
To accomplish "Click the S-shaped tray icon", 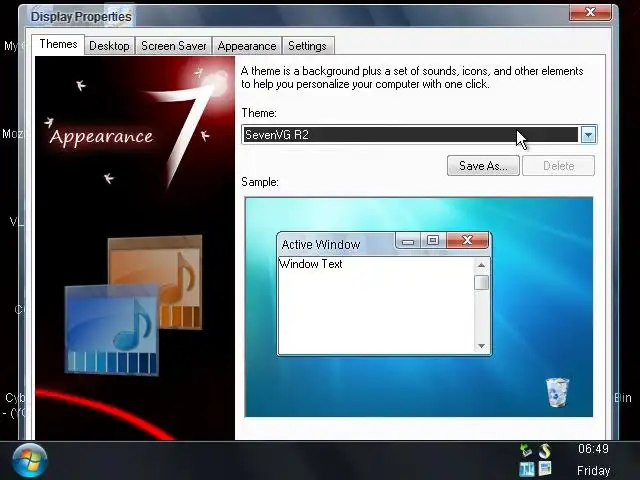I will click(545, 451).
